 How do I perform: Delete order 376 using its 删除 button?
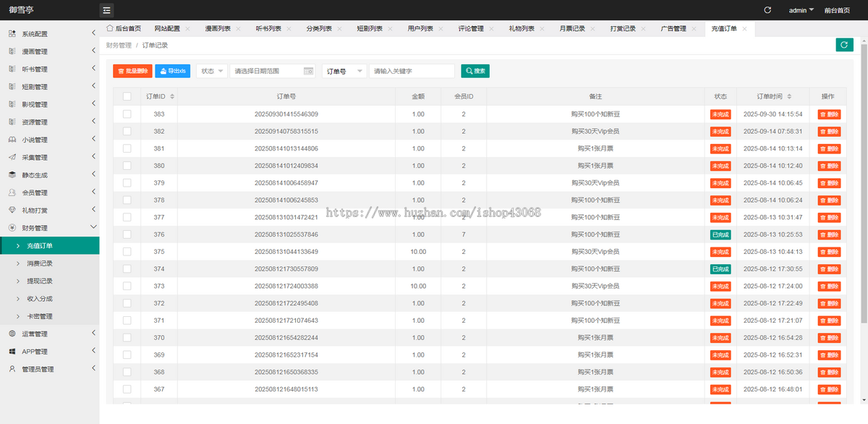[x=829, y=234]
